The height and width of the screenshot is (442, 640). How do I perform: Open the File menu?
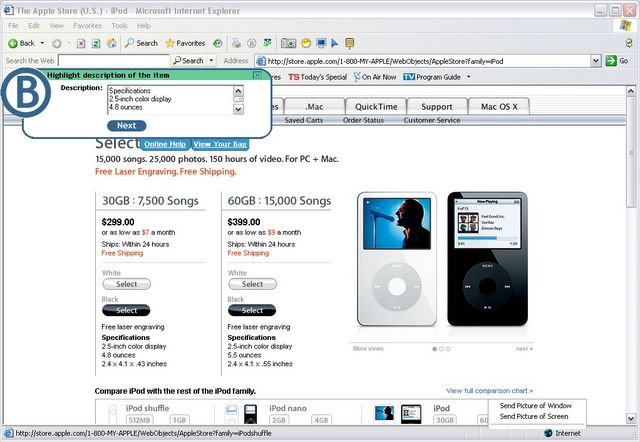(13, 26)
